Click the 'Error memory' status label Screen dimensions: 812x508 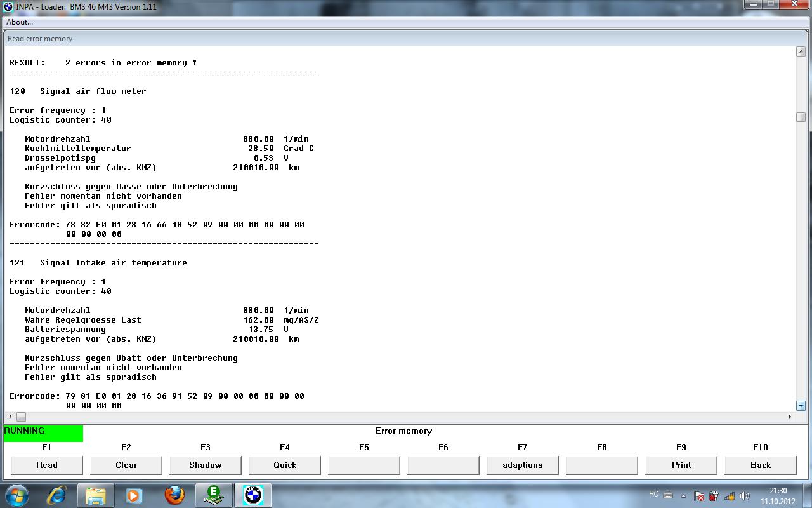tap(403, 431)
